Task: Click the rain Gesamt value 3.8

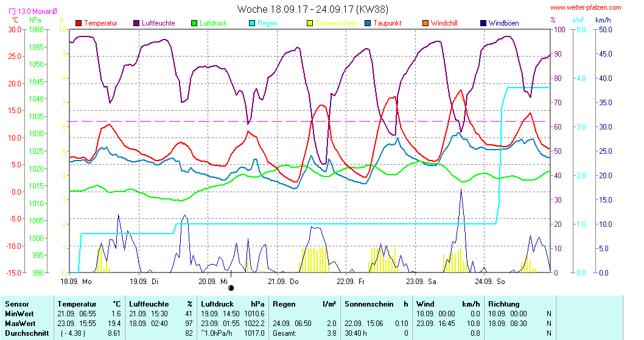Action: pos(332,333)
